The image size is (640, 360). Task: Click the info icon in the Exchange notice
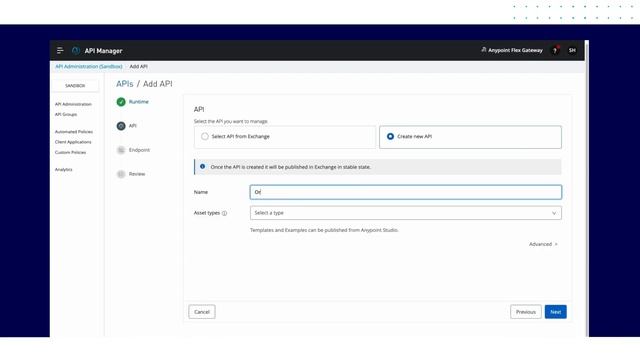(x=202, y=167)
